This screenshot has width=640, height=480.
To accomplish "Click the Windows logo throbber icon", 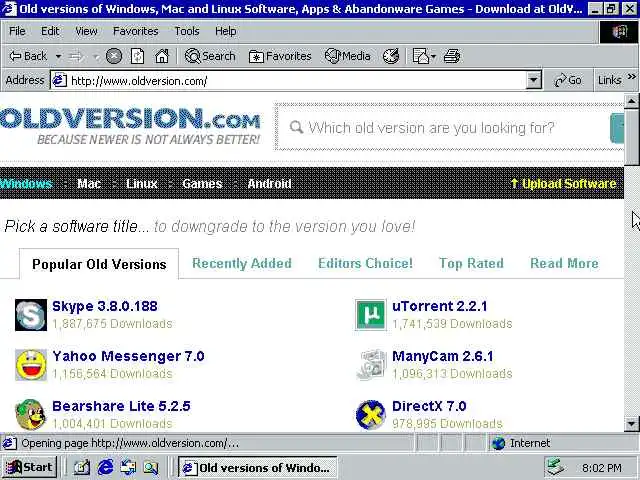I will pyautogui.click(x=619, y=32).
